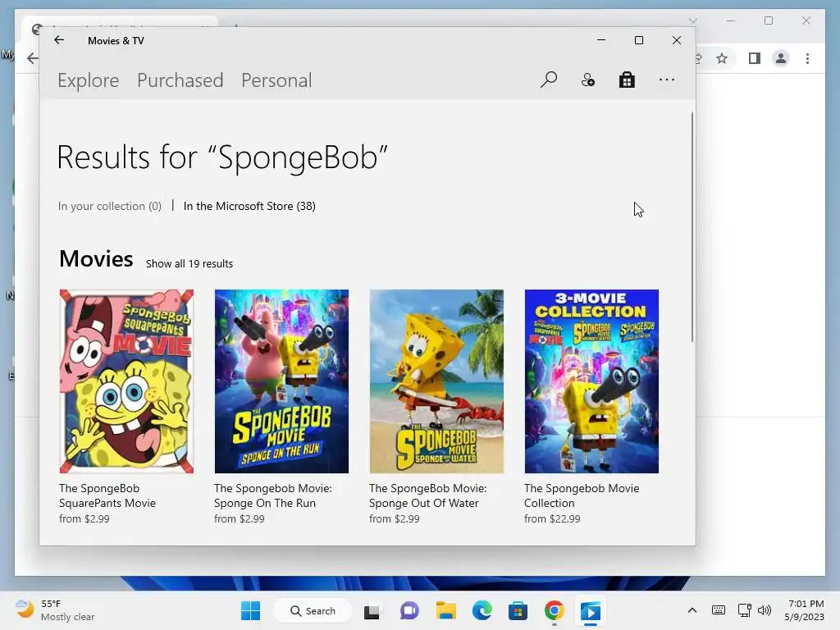The width and height of the screenshot is (840, 630).
Task: Toggle the side panel icon in Chrome
Action: click(755, 58)
